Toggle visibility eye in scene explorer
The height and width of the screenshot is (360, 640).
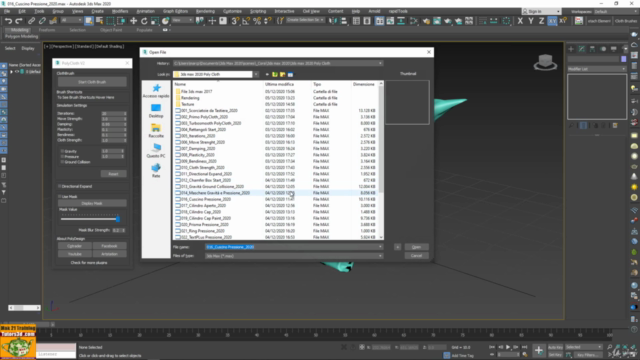pos(17,71)
